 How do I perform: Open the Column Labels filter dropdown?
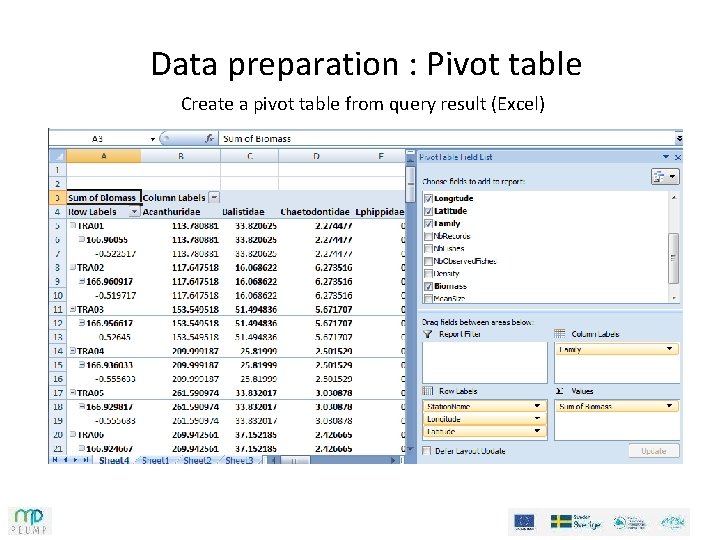pos(214,197)
